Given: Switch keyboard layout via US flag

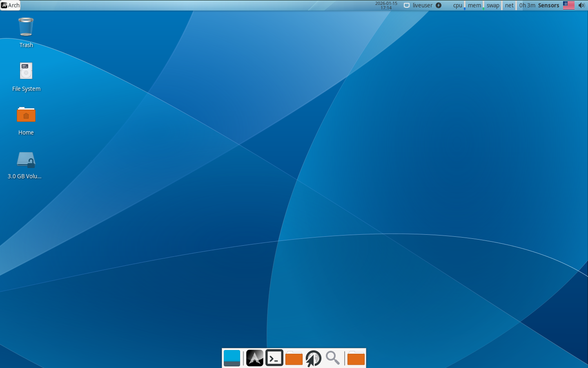Looking at the screenshot, I should tap(568, 5).
